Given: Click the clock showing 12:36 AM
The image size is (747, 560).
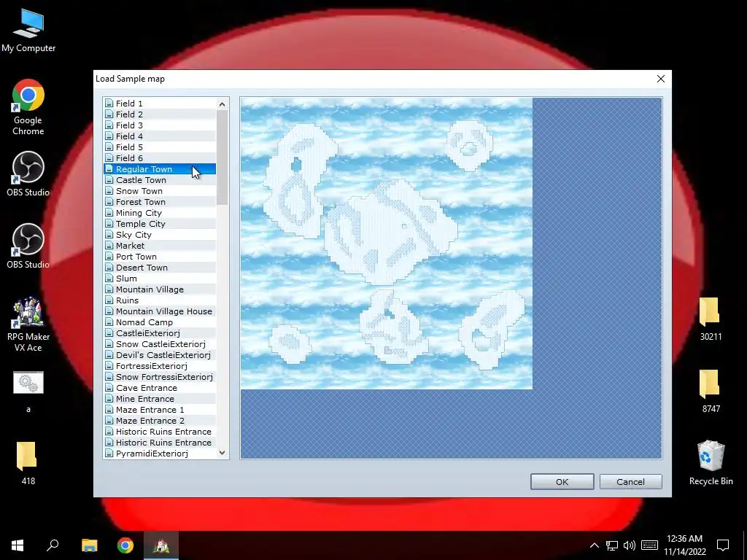Looking at the screenshot, I should (684, 539).
